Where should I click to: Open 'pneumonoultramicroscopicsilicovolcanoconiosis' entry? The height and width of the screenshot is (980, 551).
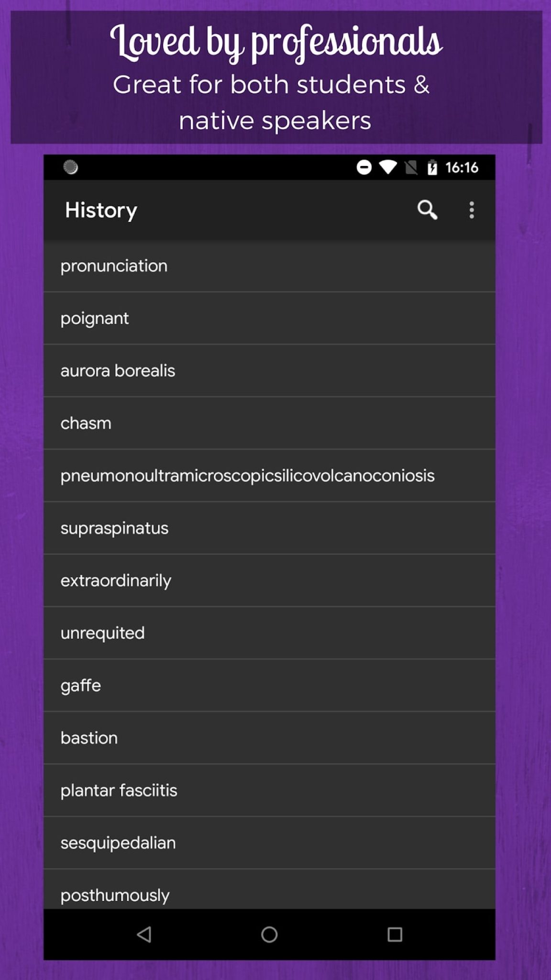pyautogui.click(x=247, y=475)
